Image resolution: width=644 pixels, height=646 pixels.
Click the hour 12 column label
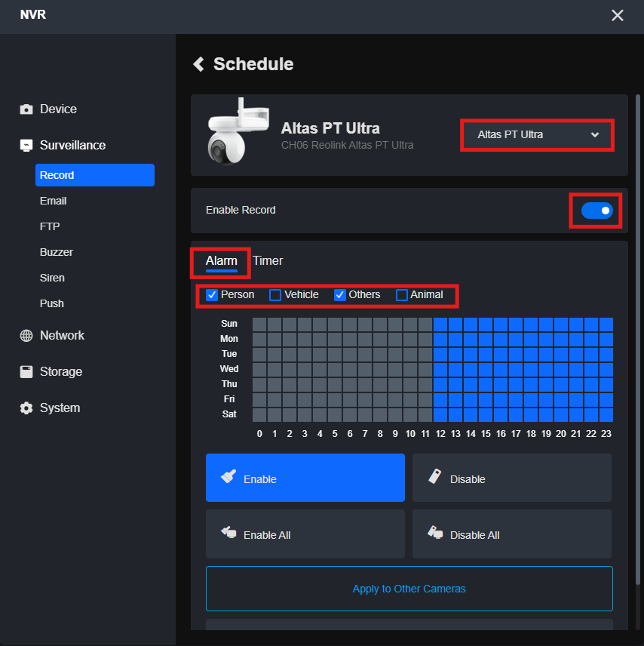(440, 434)
